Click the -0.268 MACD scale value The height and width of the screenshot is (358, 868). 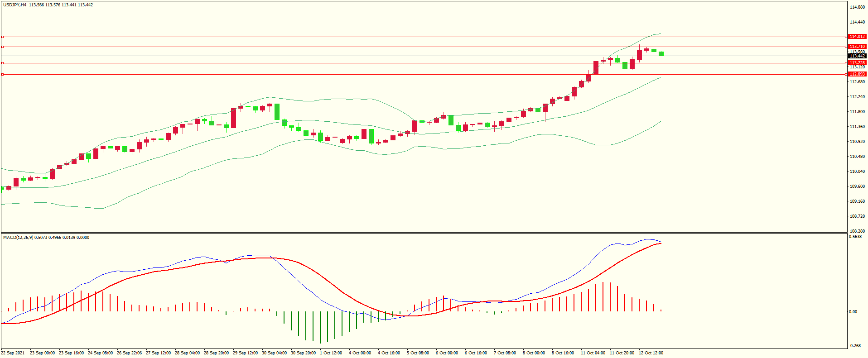pyautogui.click(x=855, y=346)
